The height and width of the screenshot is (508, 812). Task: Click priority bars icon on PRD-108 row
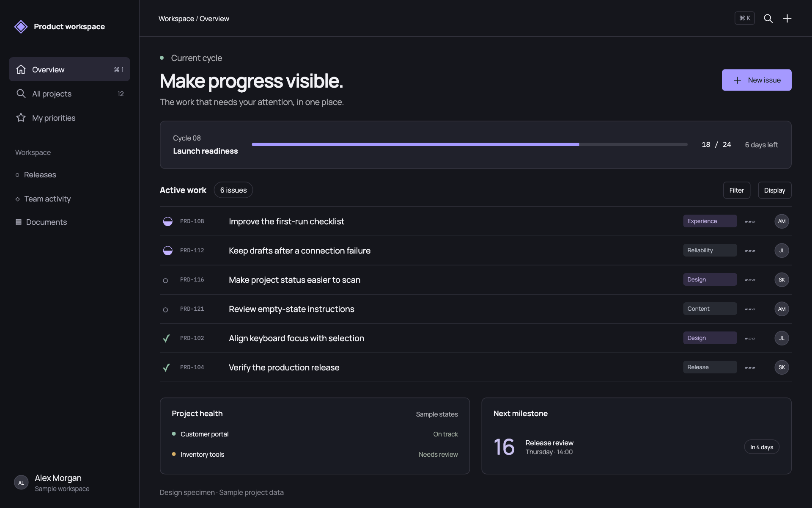click(750, 221)
